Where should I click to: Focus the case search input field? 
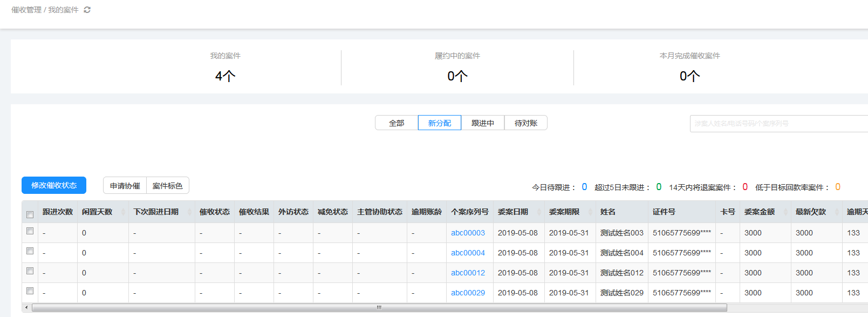point(777,124)
